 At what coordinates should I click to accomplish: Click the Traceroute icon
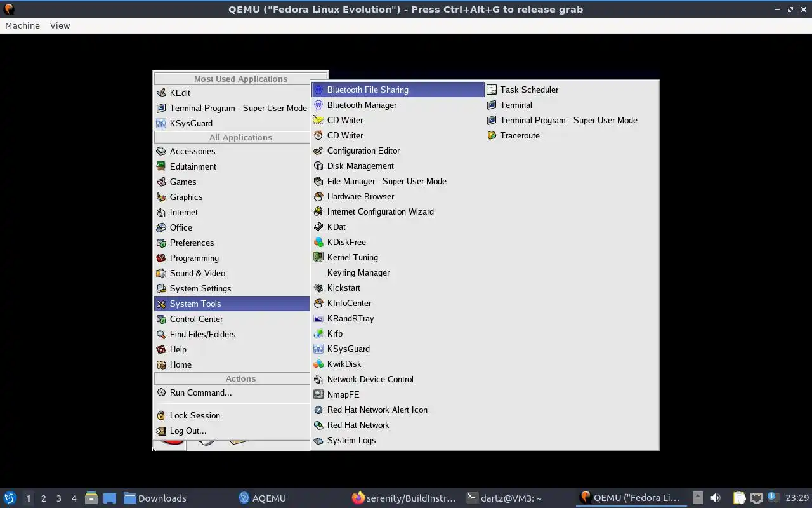(x=492, y=135)
